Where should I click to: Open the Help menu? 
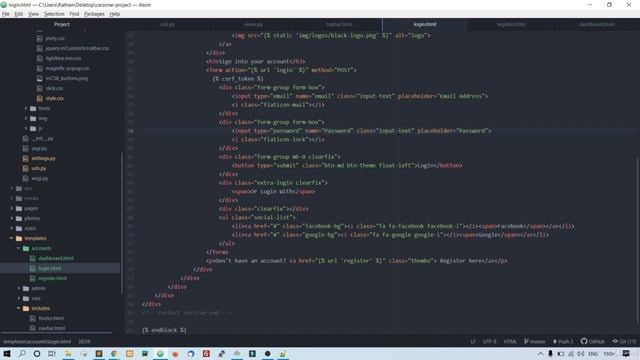pos(115,14)
